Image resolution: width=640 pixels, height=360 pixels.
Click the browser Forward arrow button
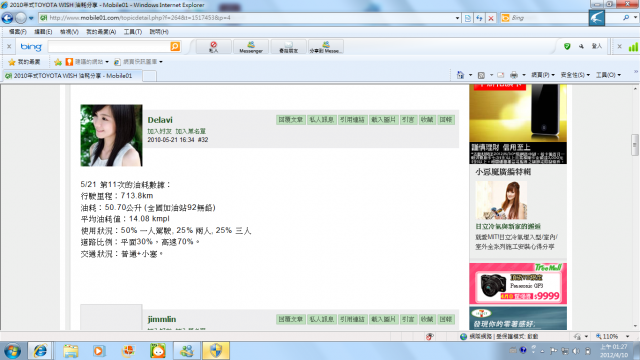pos(20,18)
